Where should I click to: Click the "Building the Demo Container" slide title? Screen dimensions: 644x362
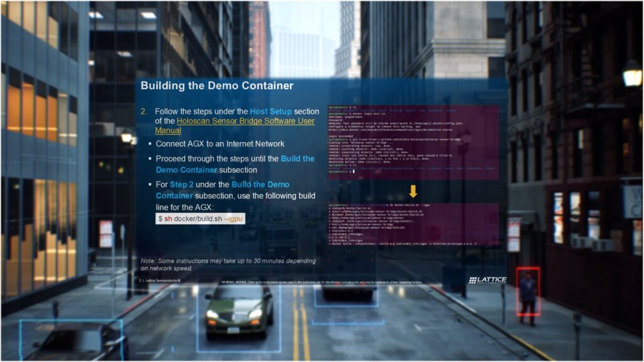pos(217,85)
